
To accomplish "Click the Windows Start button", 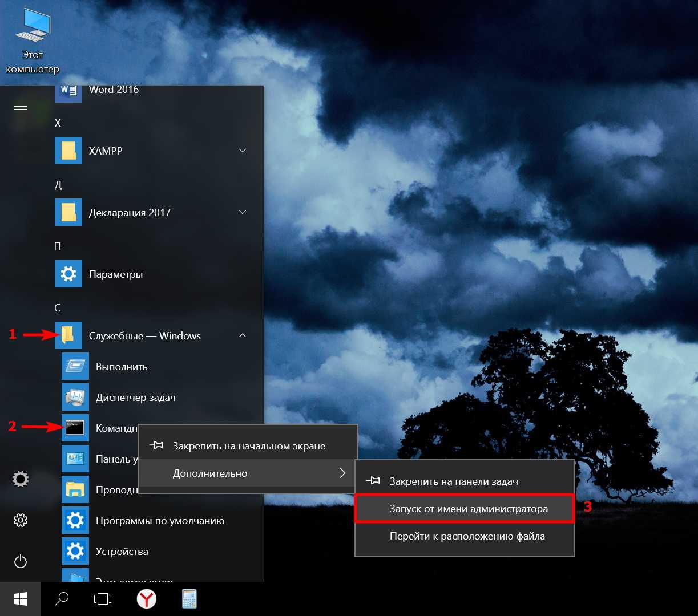I will (21, 599).
